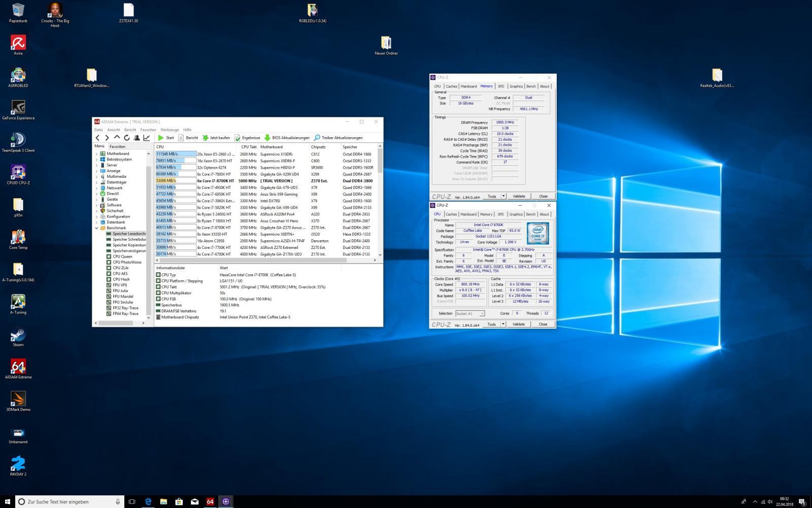The width and height of the screenshot is (812, 508).
Task: Expand the Motherboard tree node
Action: [97, 153]
